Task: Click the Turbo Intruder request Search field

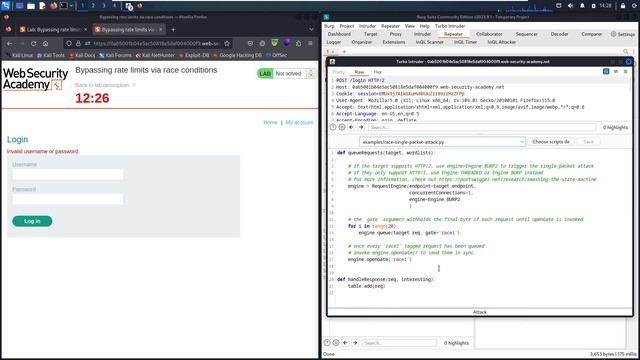Action: click(x=482, y=127)
